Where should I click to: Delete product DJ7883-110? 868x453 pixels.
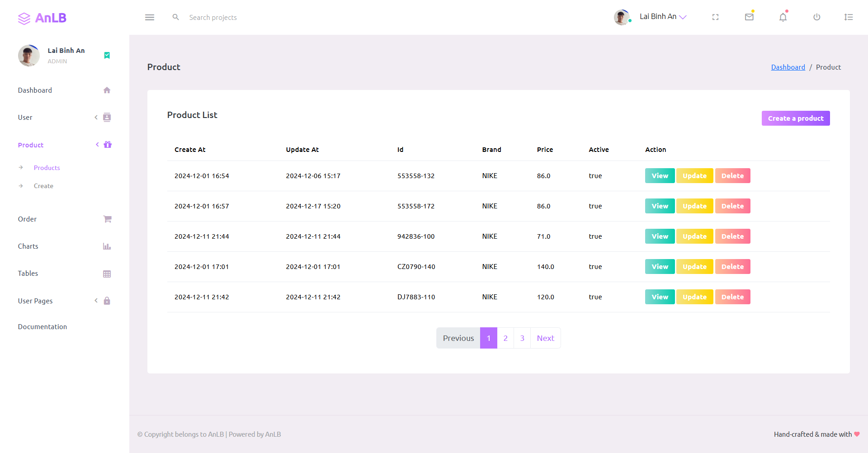point(732,297)
